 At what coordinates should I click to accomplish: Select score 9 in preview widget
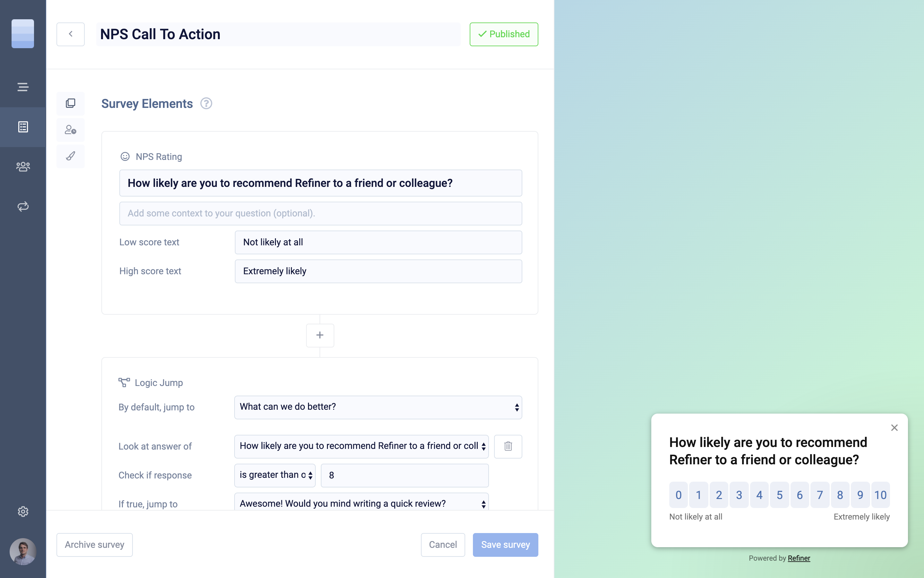tap(860, 495)
